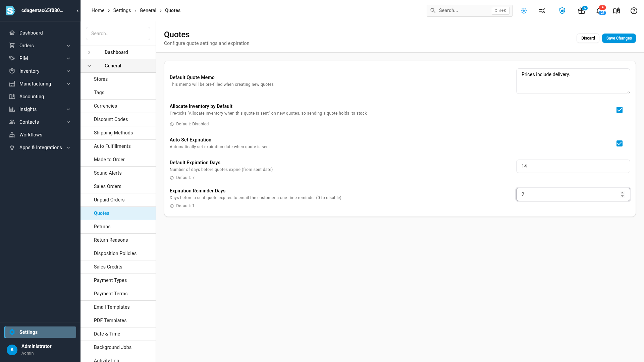The width and height of the screenshot is (644, 362).
Task: Focus the Default Expiration Days field
Action: pyautogui.click(x=573, y=166)
